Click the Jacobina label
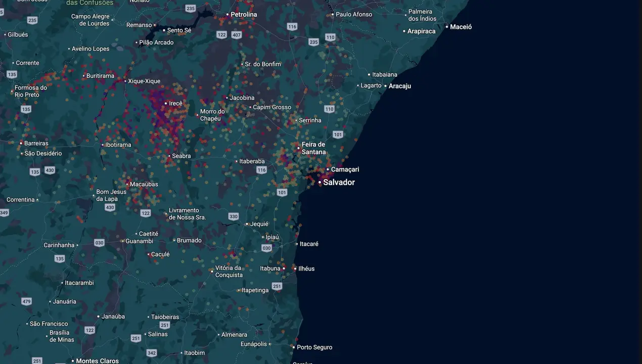642x364 pixels. point(242,98)
